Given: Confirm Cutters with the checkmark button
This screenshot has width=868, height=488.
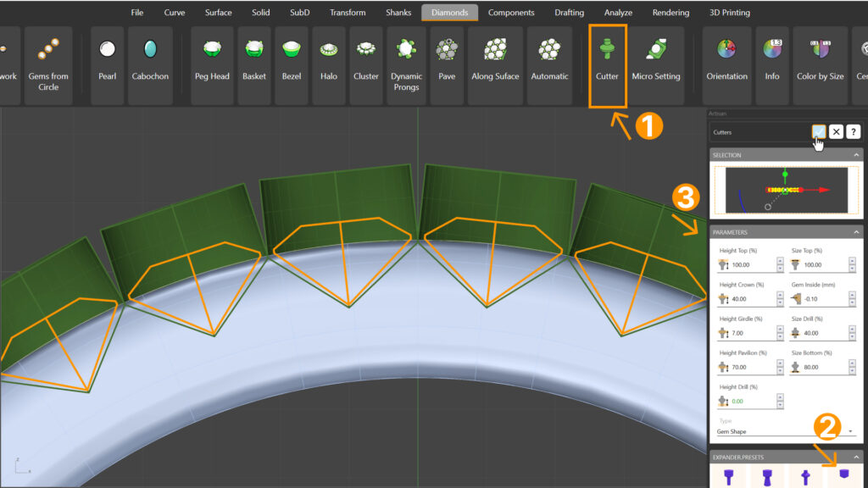Looking at the screenshot, I should (818, 131).
